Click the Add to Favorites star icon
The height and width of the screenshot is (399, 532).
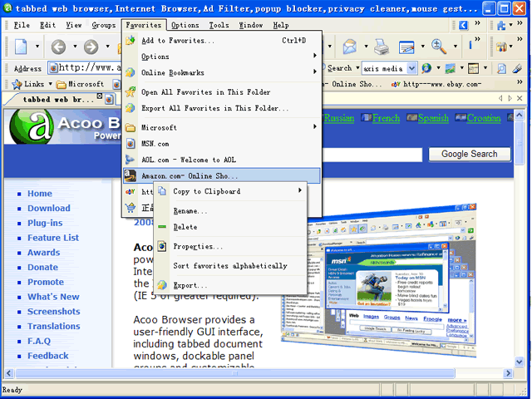[x=131, y=40]
